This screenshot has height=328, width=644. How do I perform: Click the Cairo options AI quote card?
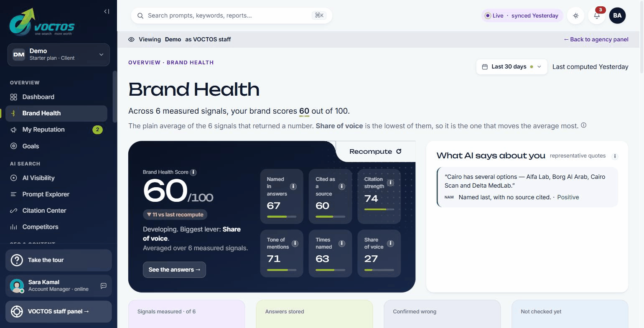click(527, 187)
